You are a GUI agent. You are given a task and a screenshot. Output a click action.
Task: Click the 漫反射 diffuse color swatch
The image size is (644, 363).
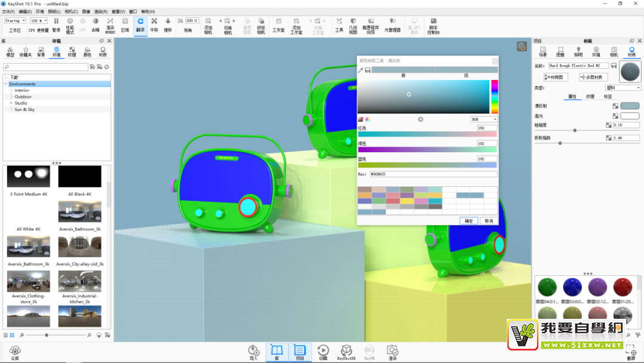click(x=630, y=106)
